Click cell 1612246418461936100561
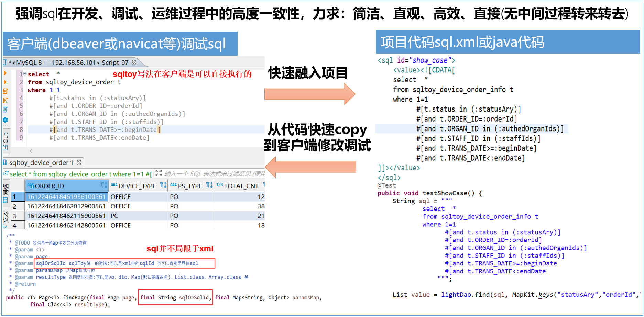 [x=67, y=197]
